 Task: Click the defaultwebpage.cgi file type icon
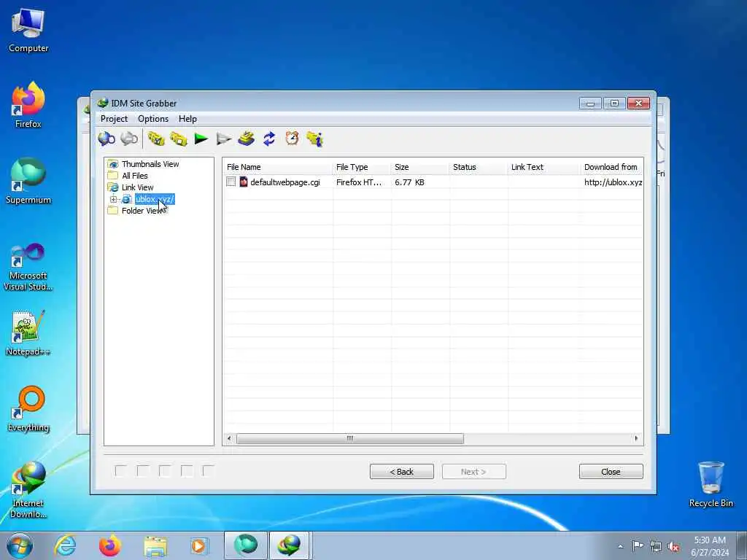pos(244,182)
